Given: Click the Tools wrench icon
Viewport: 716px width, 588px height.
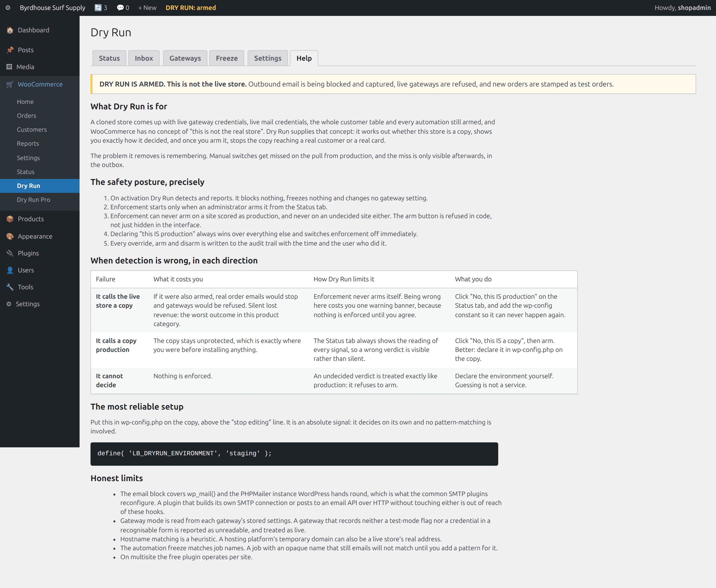Looking at the screenshot, I should [10, 287].
